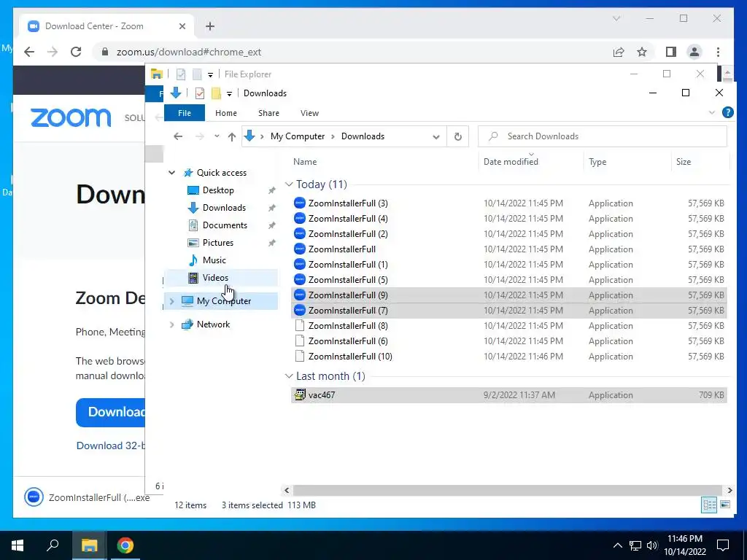
Task: Go back in File Explorer
Action: pos(178,136)
